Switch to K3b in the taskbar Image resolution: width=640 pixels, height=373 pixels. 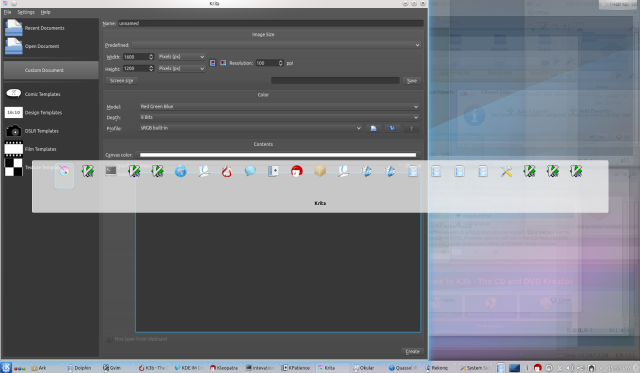point(154,368)
